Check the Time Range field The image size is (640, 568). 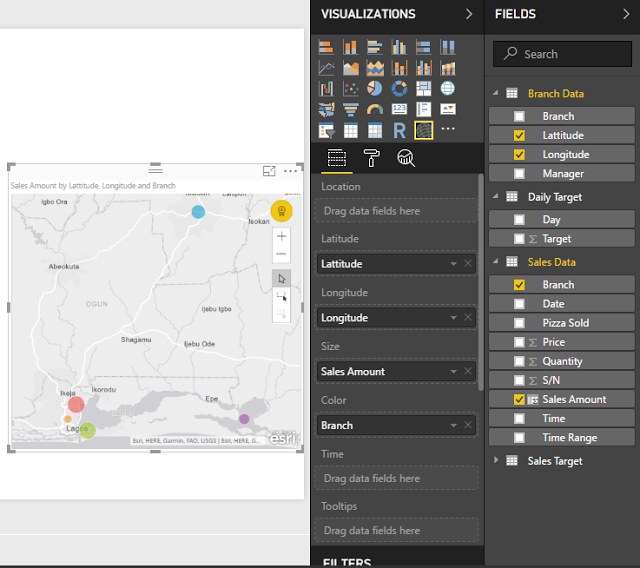click(519, 438)
